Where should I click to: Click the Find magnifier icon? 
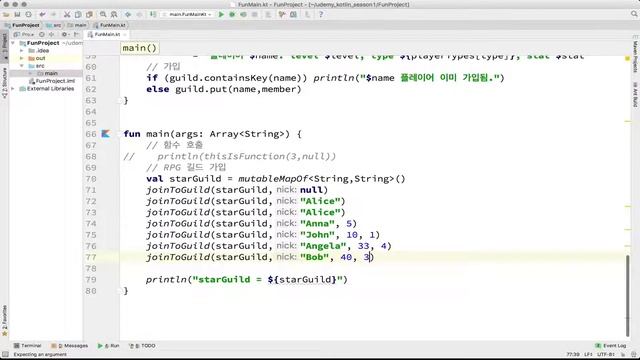[x=103, y=14]
